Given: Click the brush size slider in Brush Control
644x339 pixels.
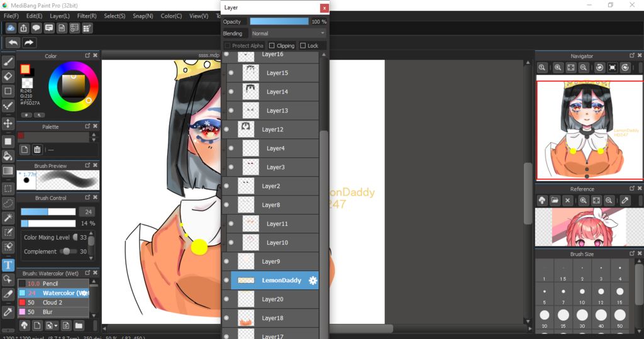Looking at the screenshot, I should click(48, 211).
